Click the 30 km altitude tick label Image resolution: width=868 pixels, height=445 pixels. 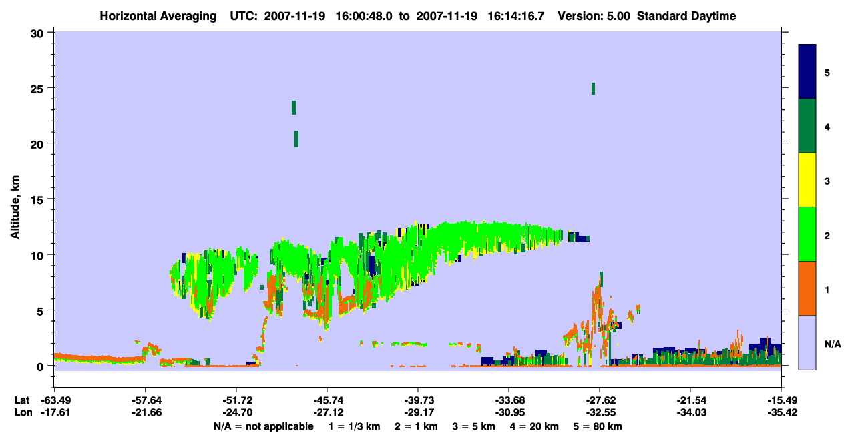tap(38, 33)
